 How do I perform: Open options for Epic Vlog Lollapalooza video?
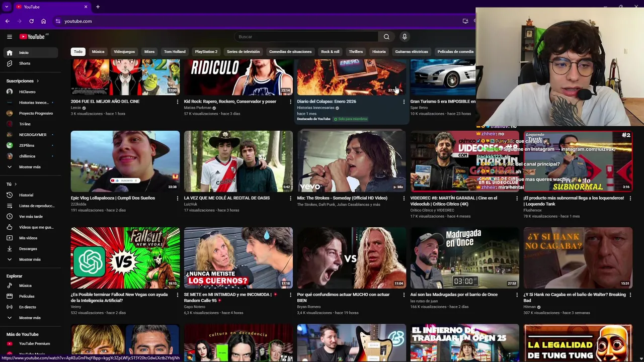point(177,198)
